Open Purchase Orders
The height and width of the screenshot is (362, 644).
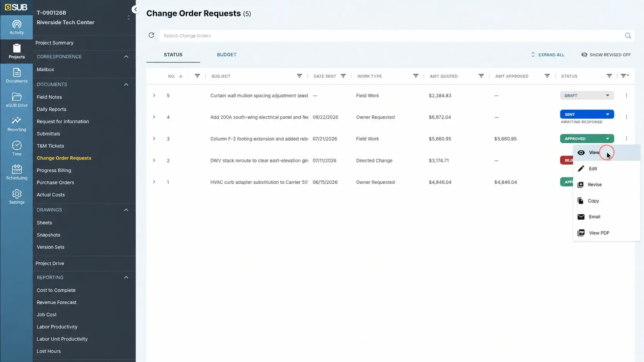55,183
